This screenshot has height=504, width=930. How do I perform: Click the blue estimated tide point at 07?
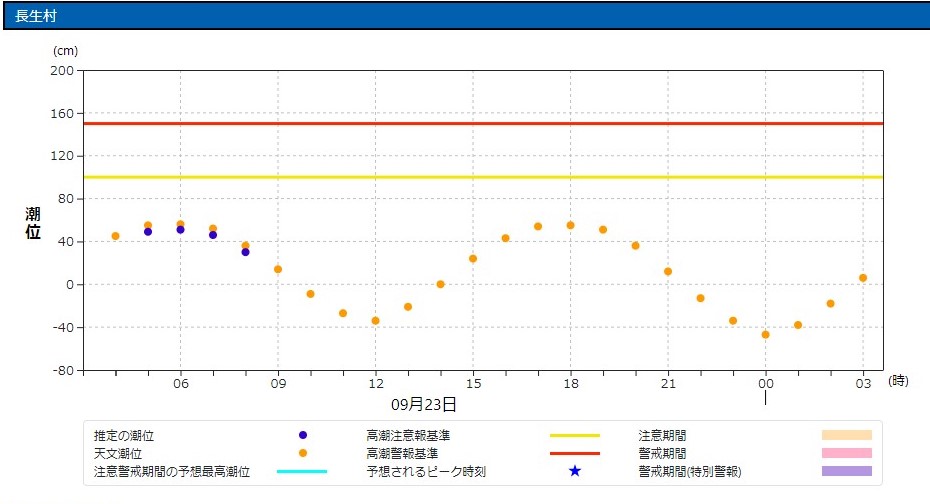tap(213, 235)
